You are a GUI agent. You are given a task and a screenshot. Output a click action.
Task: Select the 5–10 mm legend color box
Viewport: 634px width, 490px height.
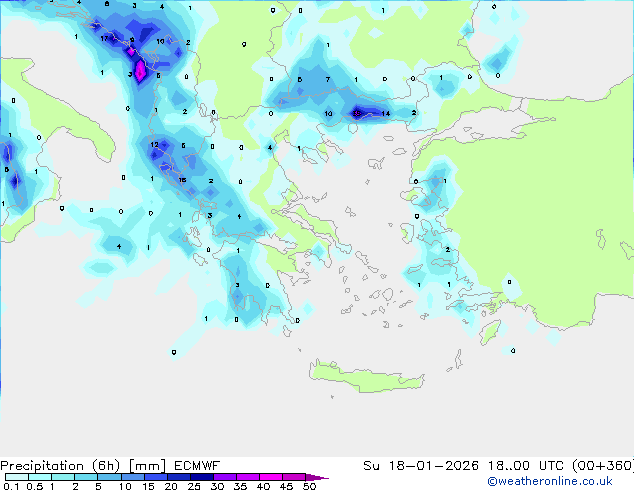coord(109,477)
